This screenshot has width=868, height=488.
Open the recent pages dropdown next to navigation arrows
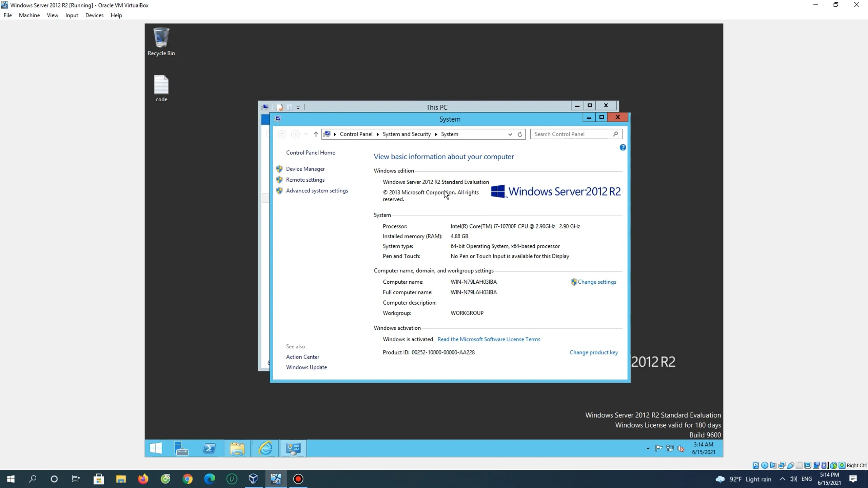pos(306,134)
